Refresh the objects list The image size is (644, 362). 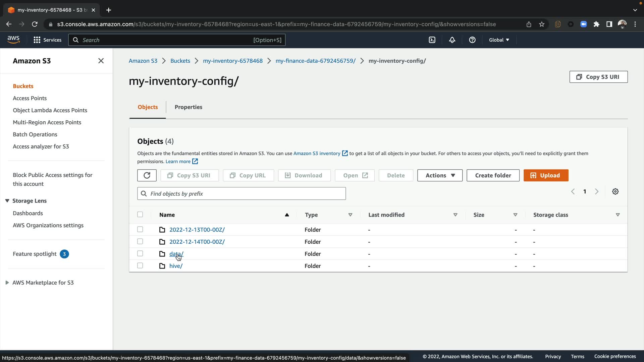(147, 175)
